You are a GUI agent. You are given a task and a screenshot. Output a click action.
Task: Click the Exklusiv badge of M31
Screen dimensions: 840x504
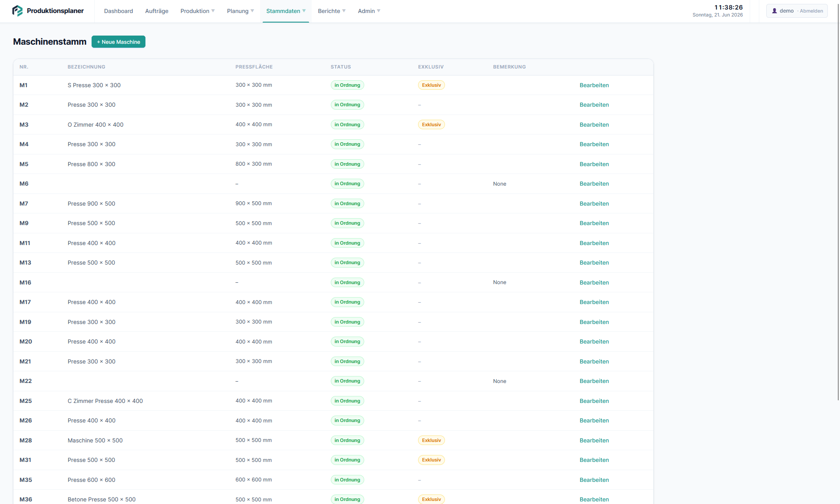pyautogui.click(x=431, y=460)
